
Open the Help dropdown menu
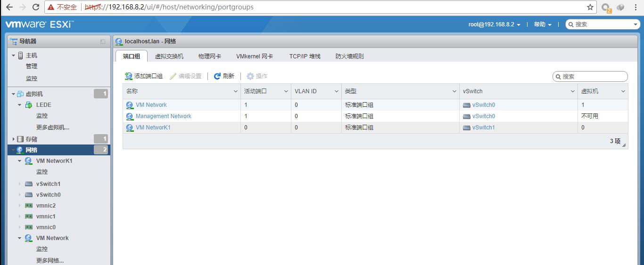tap(543, 24)
